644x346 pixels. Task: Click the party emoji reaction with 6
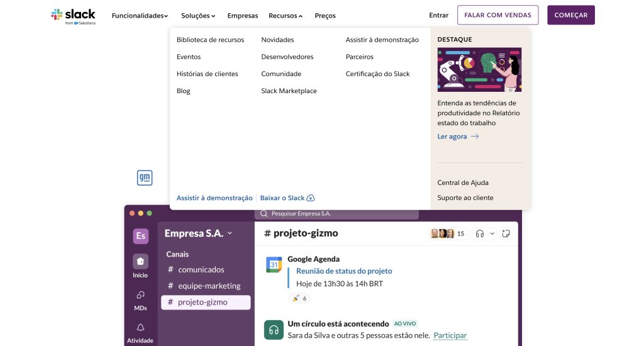pos(299,298)
